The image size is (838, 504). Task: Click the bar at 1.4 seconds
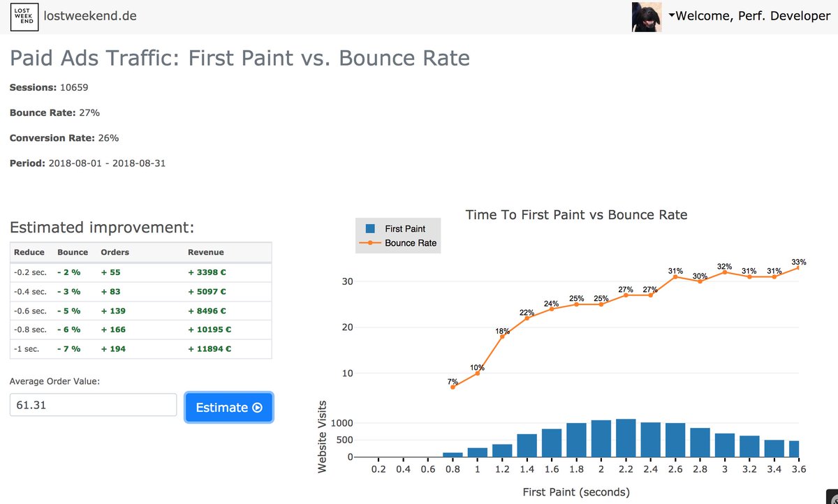pyautogui.click(x=527, y=445)
